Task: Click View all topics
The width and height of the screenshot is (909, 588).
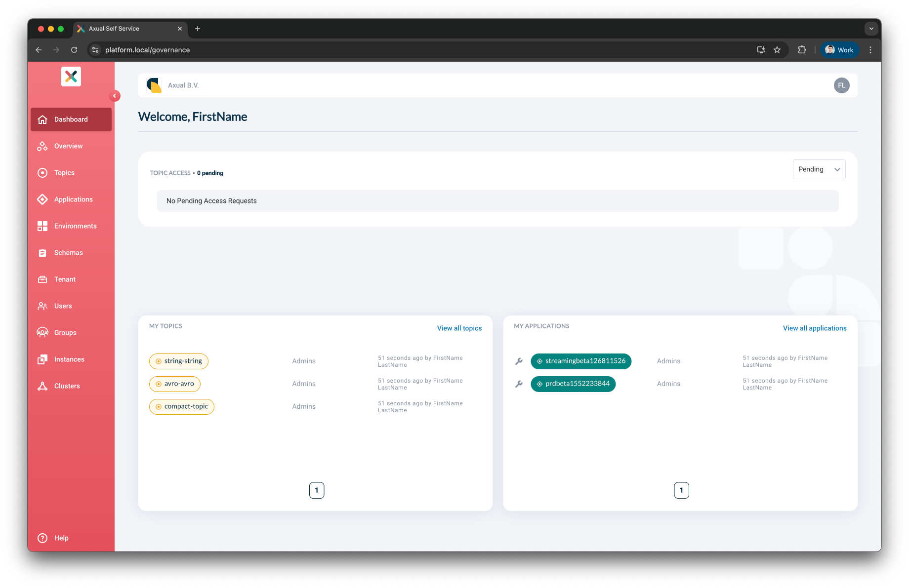Action: (x=459, y=328)
